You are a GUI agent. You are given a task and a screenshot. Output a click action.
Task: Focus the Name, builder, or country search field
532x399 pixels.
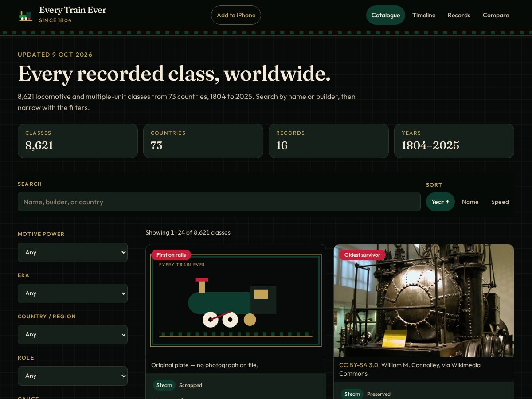pyautogui.click(x=219, y=202)
